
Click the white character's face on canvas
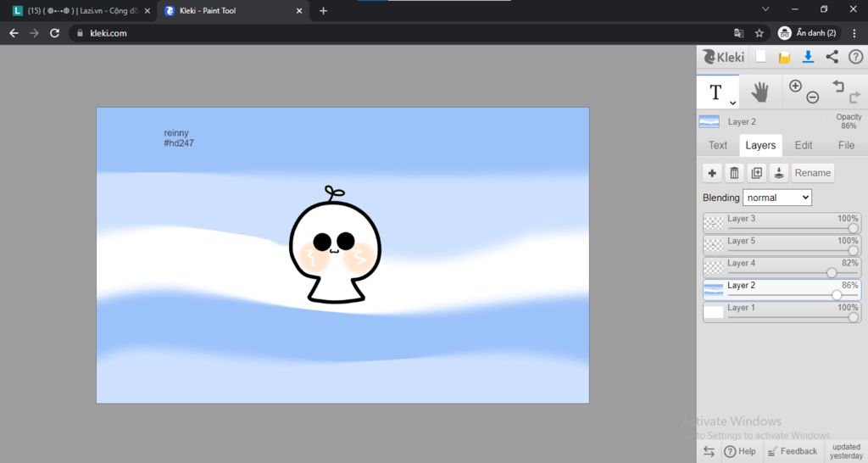334,243
